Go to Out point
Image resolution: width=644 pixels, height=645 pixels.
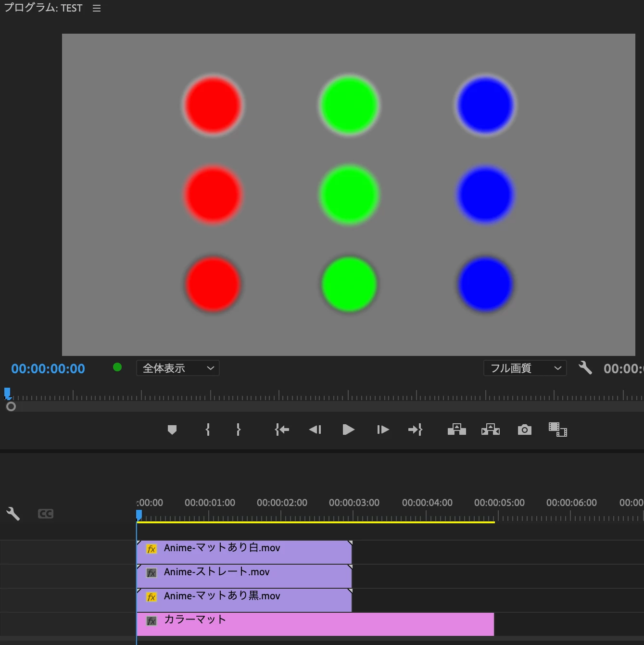[416, 430]
